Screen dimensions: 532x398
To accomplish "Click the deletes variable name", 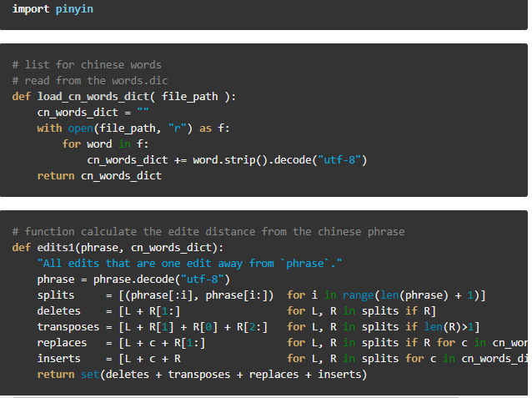I will (59, 311).
